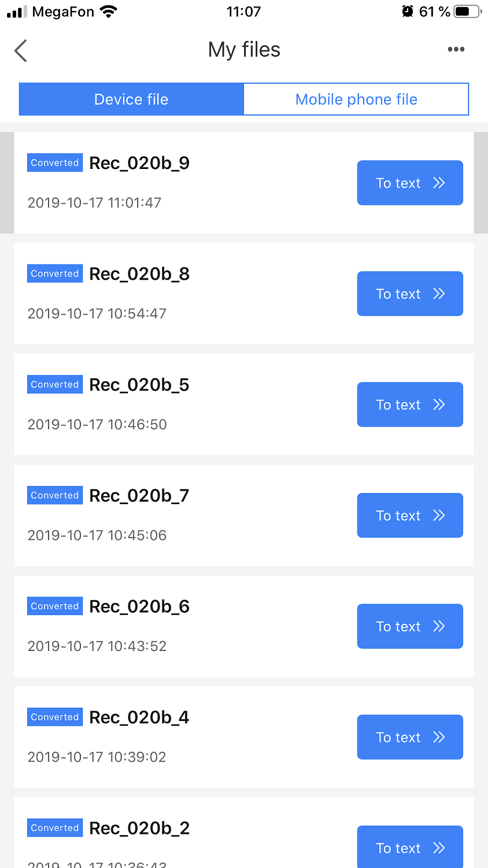Click Converted badge on Rec_020b_9

coord(55,163)
